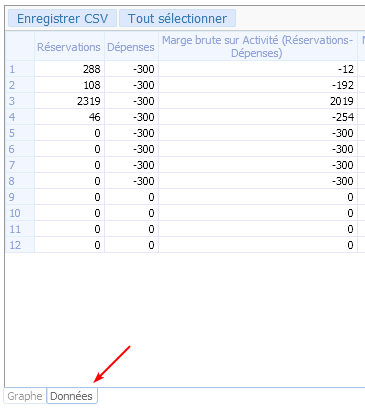This screenshot has width=365, height=409.
Task: Select row header 3
Action: pos(20,101)
